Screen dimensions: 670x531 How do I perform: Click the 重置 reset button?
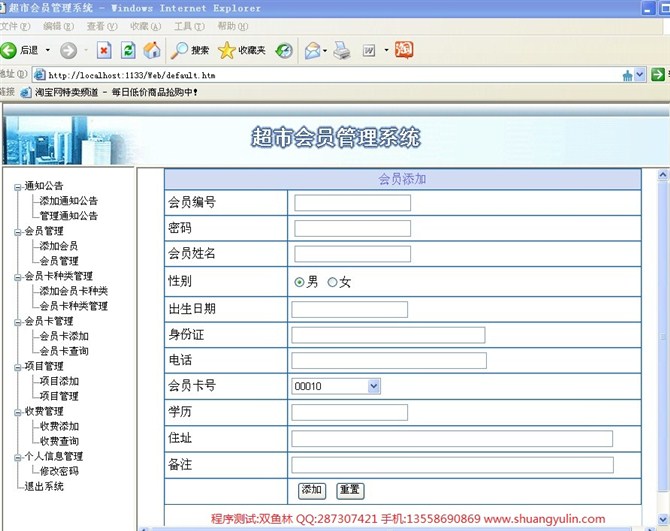click(350, 490)
